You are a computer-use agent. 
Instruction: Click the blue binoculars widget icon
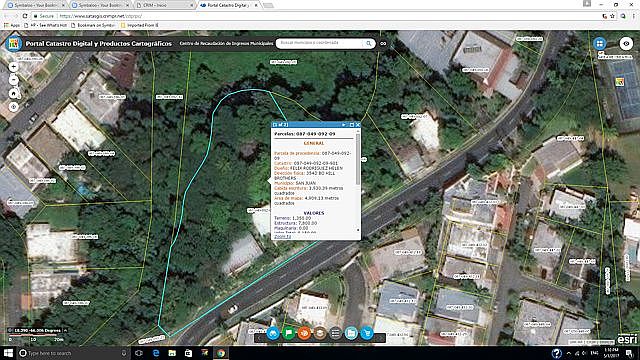[x=273, y=333]
